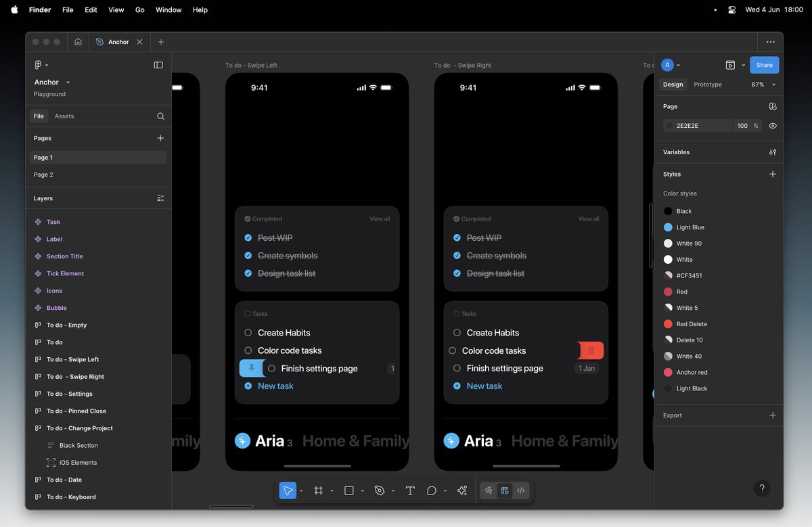The image size is (812, 527).
Task: Select the File tab
Action: (x=39, y=116)
